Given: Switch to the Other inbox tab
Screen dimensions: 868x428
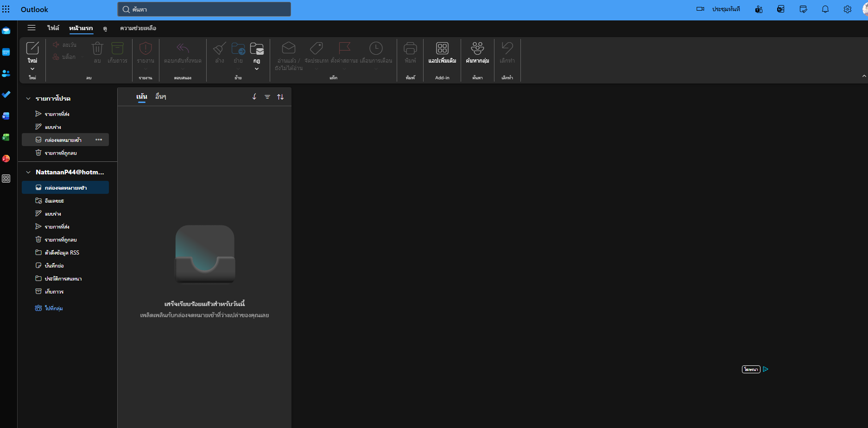Looking at the screenshot, I should (x=161, y=96).
